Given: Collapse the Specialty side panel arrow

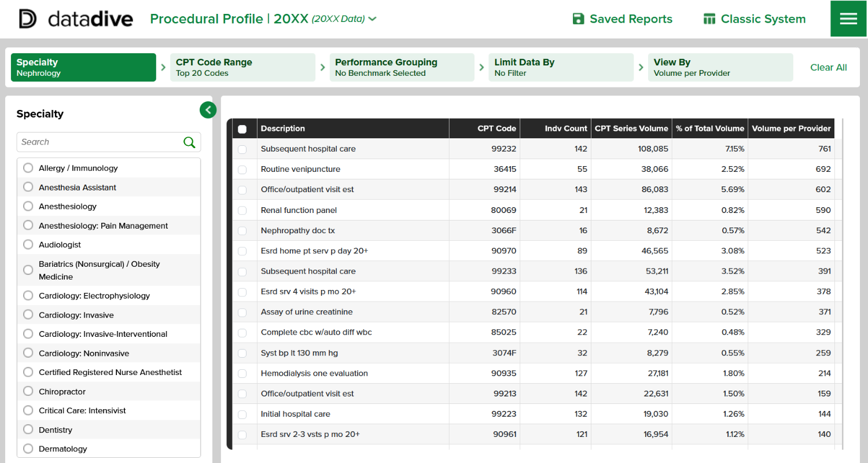Looking at the screenshot, I should (x=208, y=109).
